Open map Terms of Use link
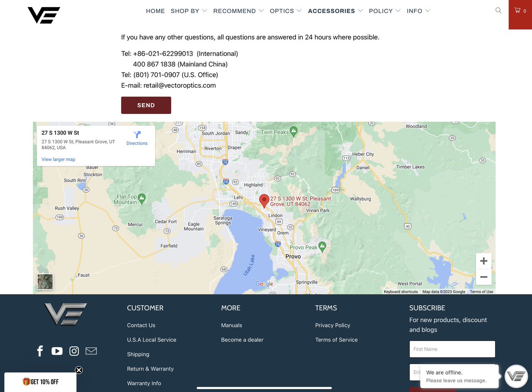 pos(481,292)
